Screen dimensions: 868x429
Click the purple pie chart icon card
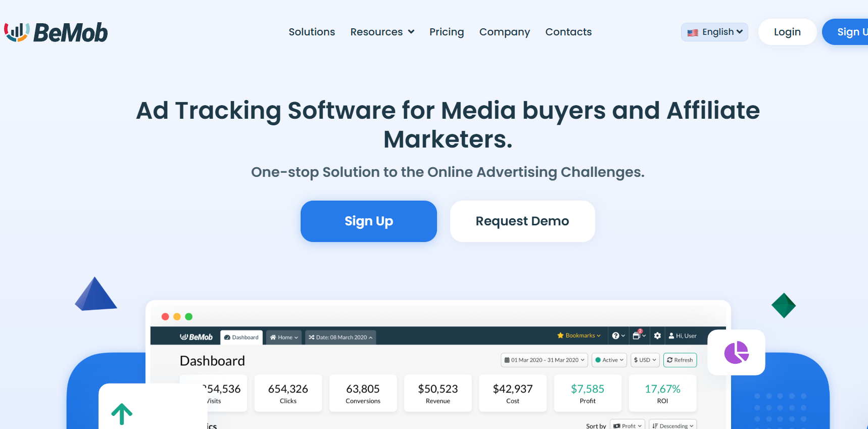point(736,352)
